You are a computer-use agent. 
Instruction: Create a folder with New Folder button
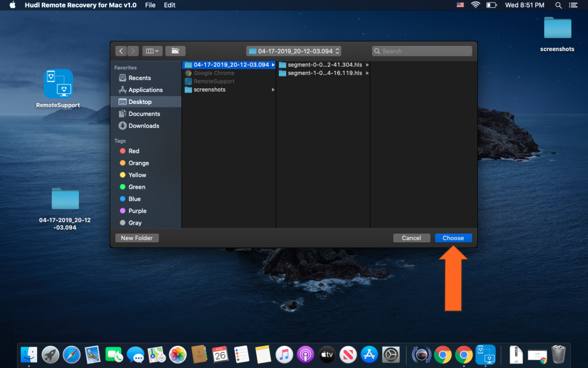click(137, 237)
